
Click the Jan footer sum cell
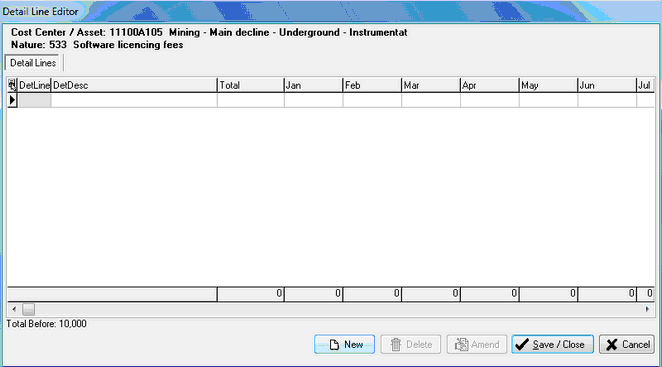pyautogui.click(x=314, y=294)
